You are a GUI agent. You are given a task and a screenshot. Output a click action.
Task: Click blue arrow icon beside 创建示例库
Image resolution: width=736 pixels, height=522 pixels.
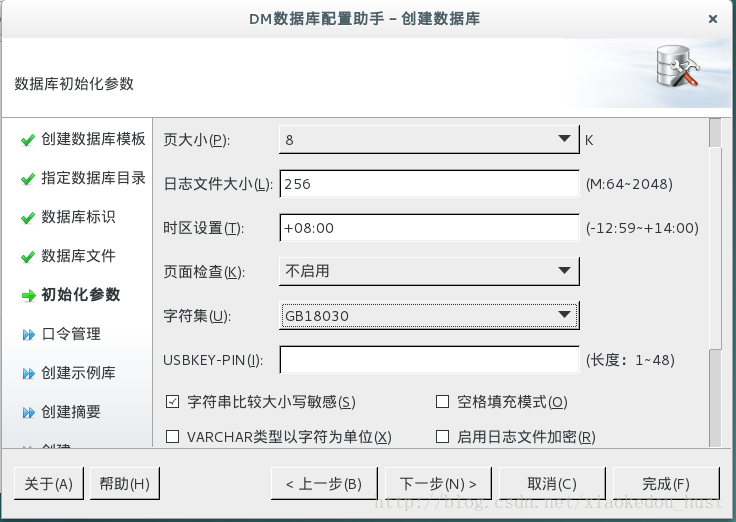pyautogui.click(x=29, y=373)
